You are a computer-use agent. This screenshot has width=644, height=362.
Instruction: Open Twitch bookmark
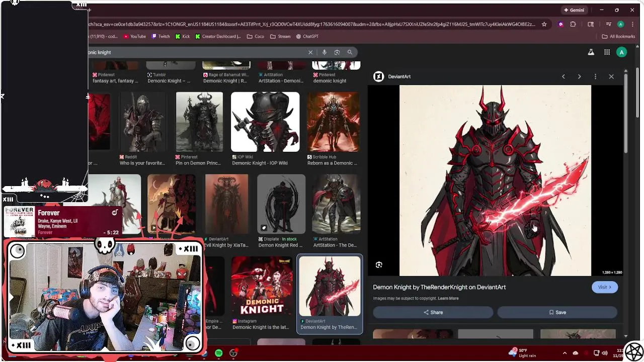coord(161,36)
